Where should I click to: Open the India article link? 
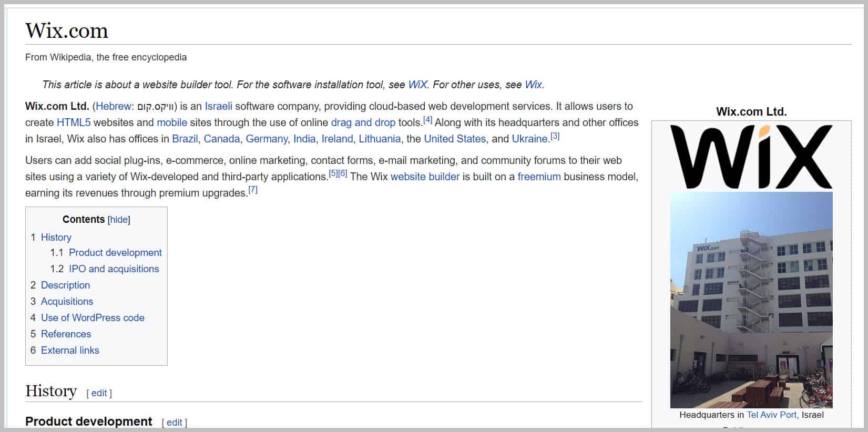pos(304,139)
